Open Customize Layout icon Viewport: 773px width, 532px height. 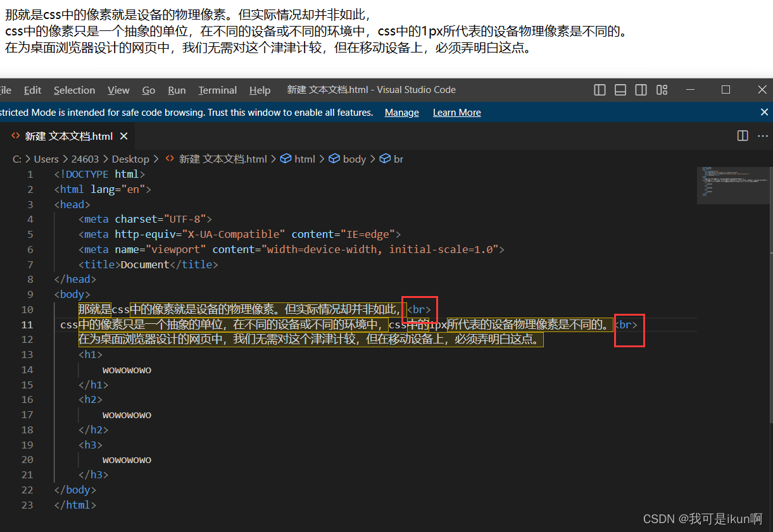coord(662,90)
